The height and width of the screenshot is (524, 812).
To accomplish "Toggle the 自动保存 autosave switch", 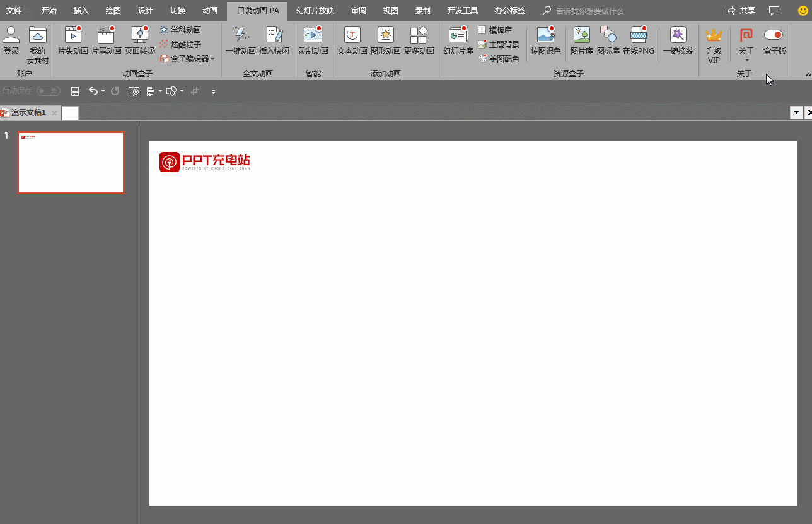I will 48,91.
